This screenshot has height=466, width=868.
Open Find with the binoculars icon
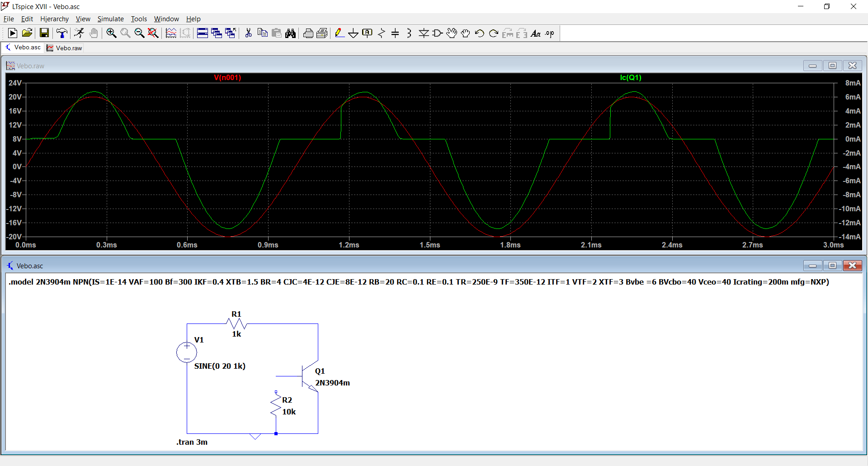click(x=291, y=33)
